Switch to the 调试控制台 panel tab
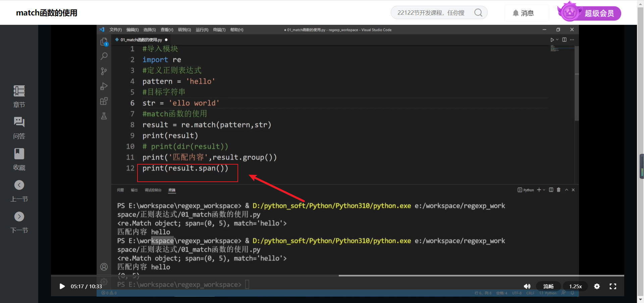 pyautogui.click(x=153, y=190)
